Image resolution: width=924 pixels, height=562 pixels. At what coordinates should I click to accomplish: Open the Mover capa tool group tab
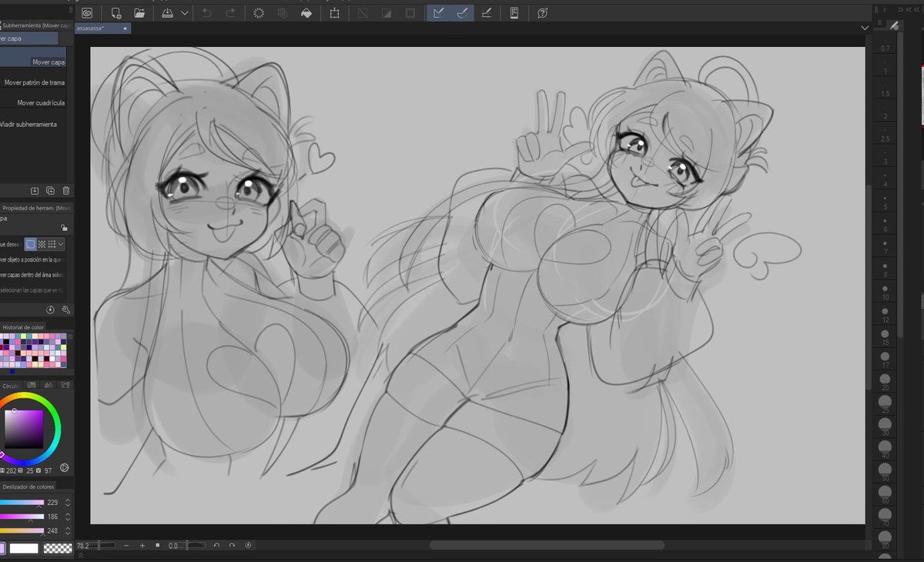(x=28, y=38)
